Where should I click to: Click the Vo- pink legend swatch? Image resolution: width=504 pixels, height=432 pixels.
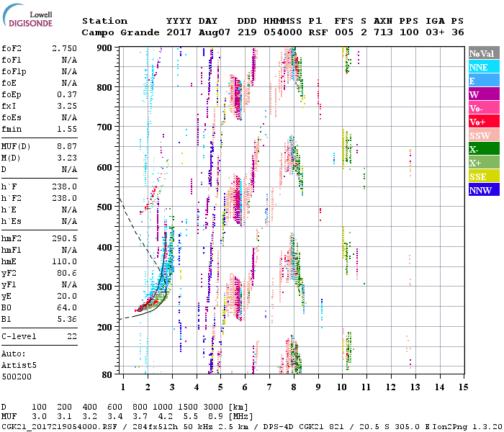pyautogui.click(x=483, y=108)
